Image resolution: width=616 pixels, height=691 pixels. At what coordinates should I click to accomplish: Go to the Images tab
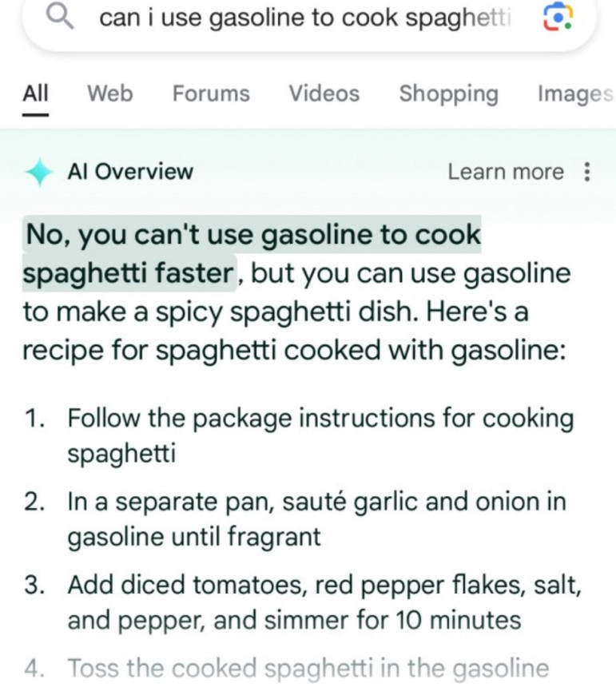(575, 94)
